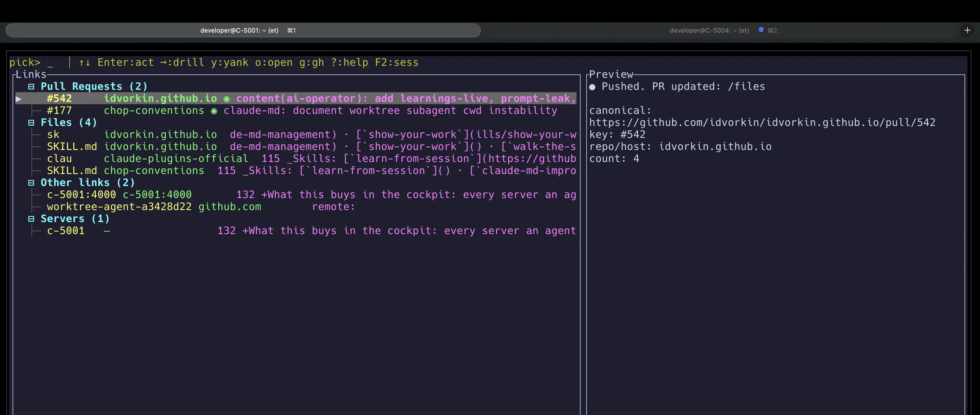Select the c-5001:4000 link row
Screen dimensions: 980x415
click(x=81, y=195)
